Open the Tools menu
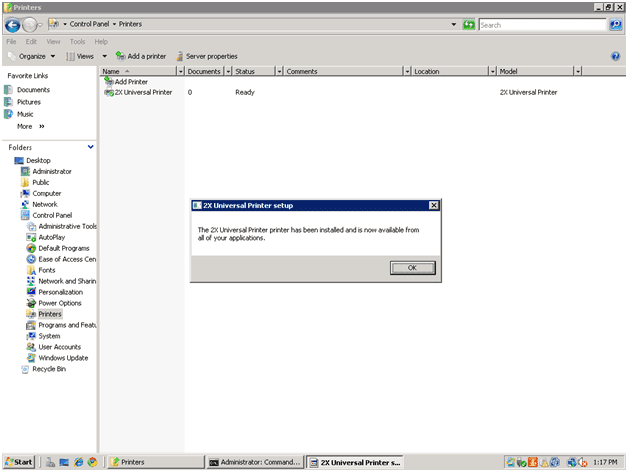Screen dimensions: 628x472 77,42
